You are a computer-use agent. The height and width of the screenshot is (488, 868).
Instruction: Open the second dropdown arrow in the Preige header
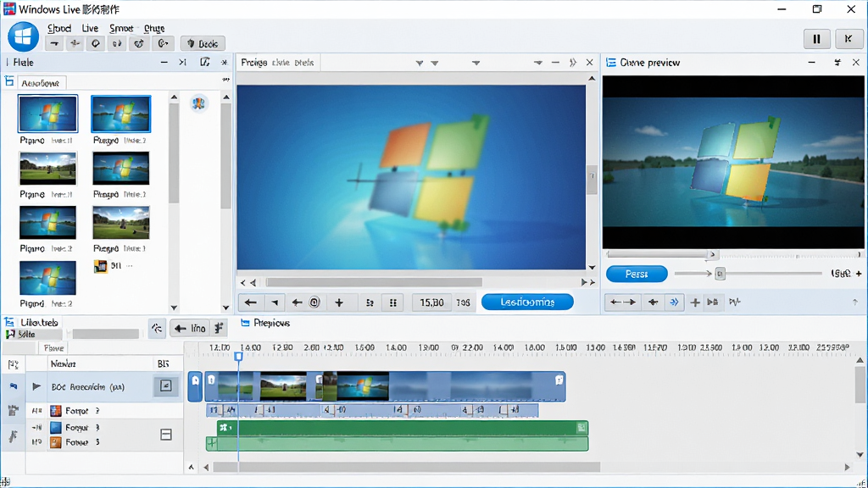[435, 63]
